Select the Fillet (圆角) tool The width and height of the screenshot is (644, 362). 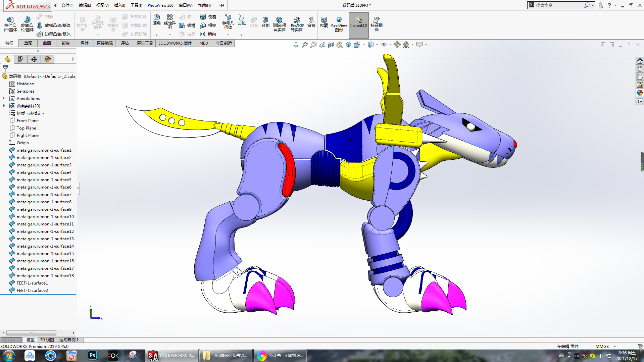pos(157,20)
